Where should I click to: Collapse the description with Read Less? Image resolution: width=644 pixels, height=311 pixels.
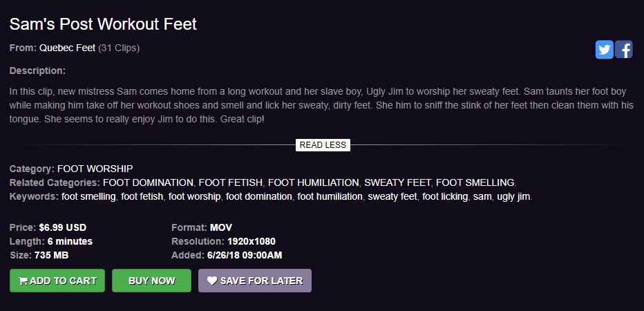323,145
